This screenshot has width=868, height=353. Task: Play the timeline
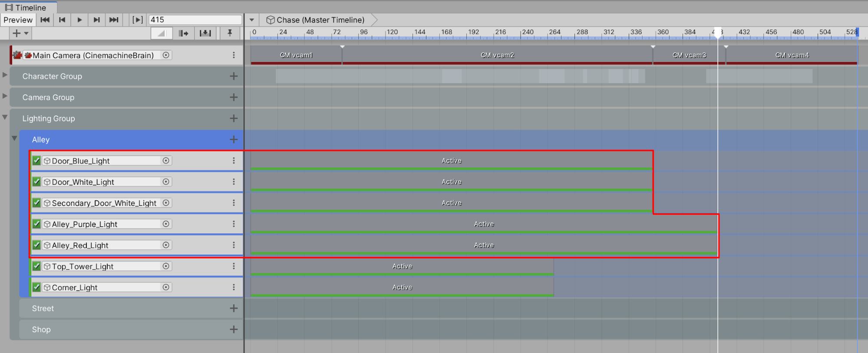click(x=79, y=20)
